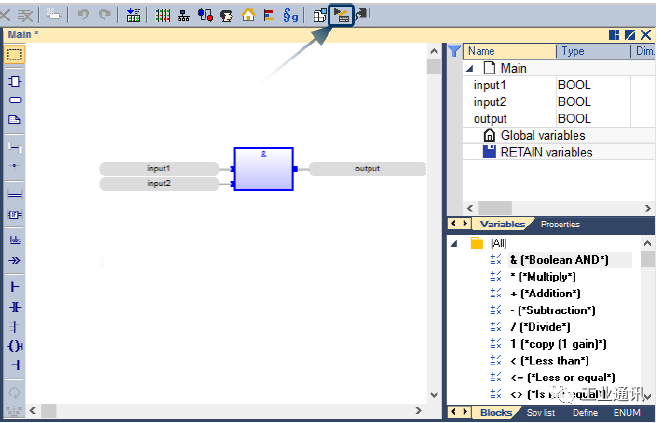Click the input1 variable box on canvas
666x423 pixels.
click(x=159, y=169)
